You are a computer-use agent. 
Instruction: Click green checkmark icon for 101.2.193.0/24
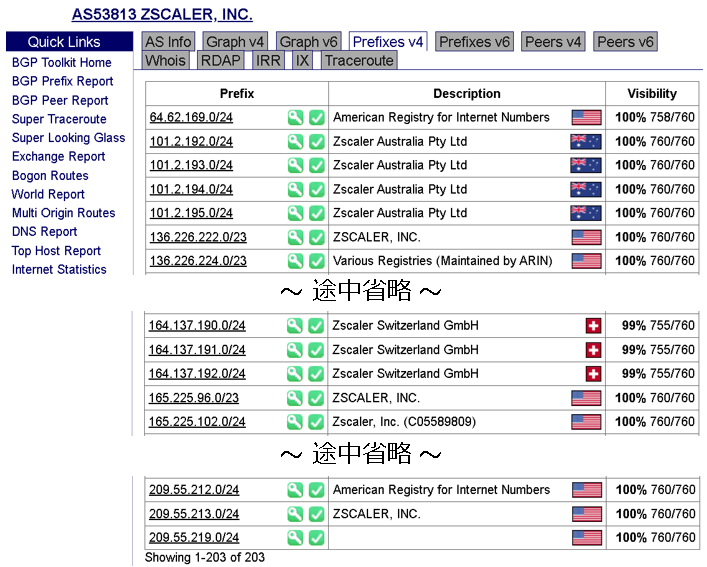pyautogui.click(x=317, y=165)
